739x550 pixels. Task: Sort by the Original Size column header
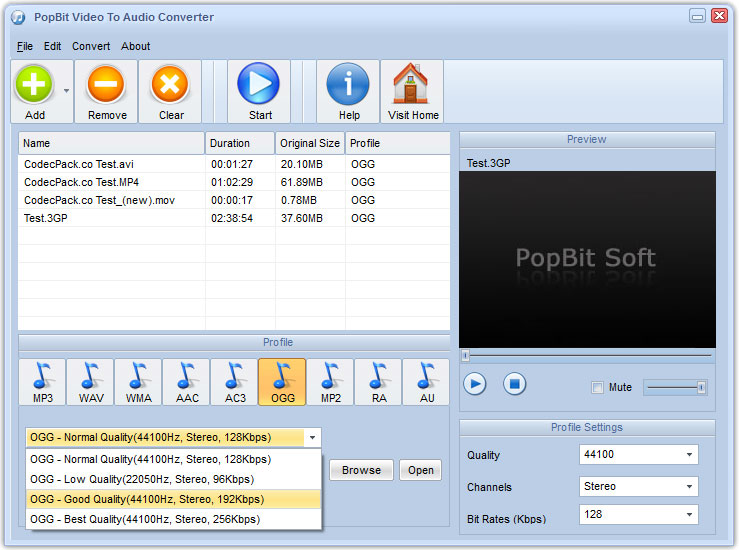pos(310,143)
